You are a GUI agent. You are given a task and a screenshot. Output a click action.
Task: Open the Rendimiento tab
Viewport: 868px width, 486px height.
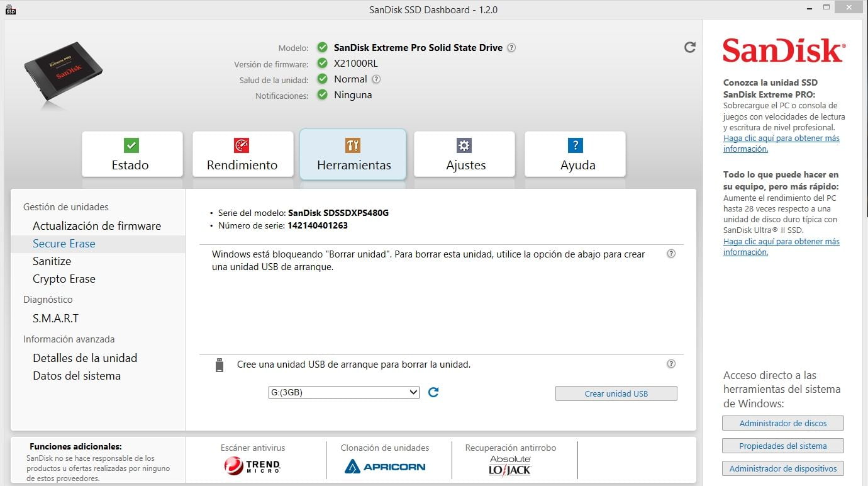(x=243, y=154)
